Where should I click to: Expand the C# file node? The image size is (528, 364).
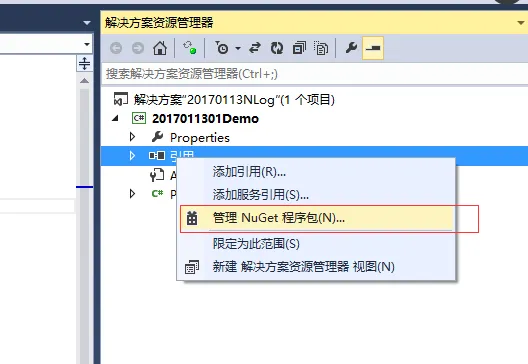(x=132, y=194)
